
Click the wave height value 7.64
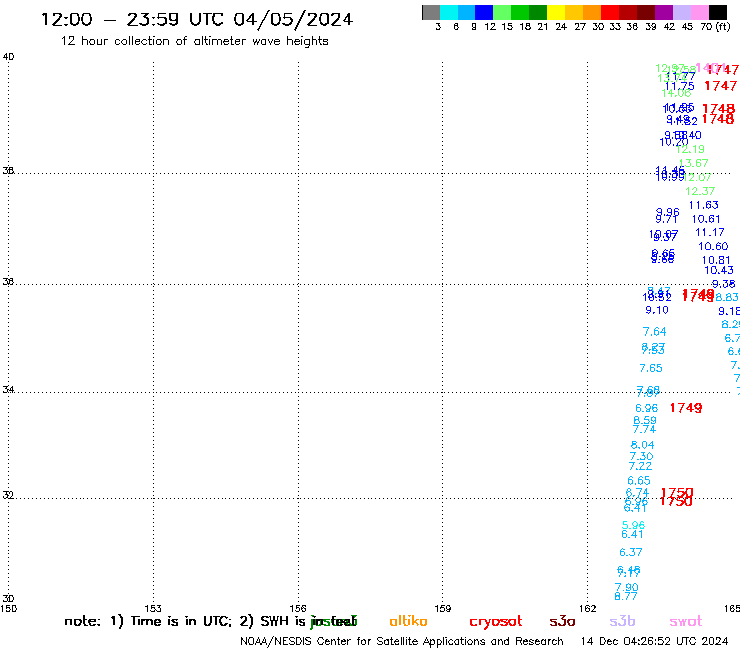pos(655,332)
